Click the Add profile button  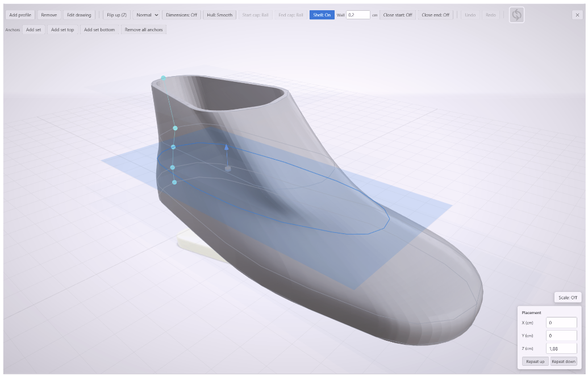click(x=20, y=15)
